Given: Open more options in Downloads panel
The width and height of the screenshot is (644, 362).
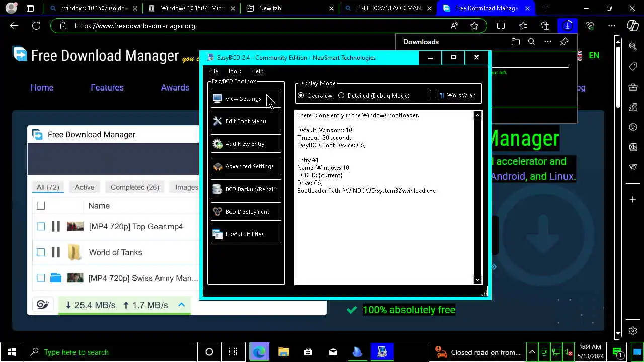Looking at the screenshot, I should point(548,42).
